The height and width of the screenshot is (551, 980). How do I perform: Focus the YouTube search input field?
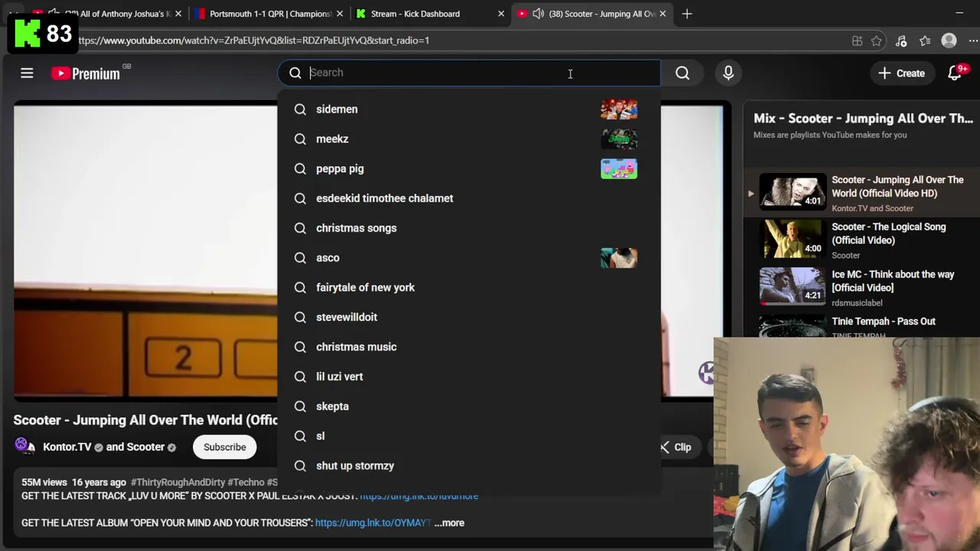tap(469, 73)
